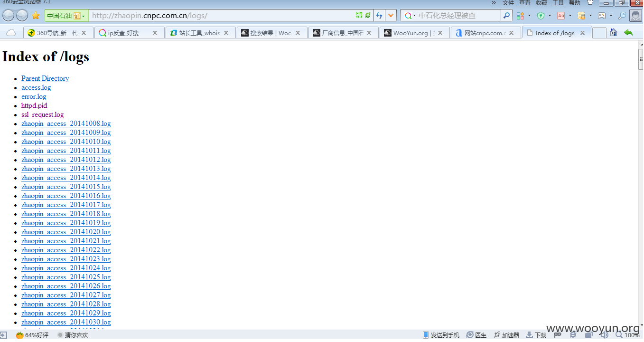The image size is (644, 342).
Task: Click 猜你喜欢 in status bar
Action: tap(73, 335)
